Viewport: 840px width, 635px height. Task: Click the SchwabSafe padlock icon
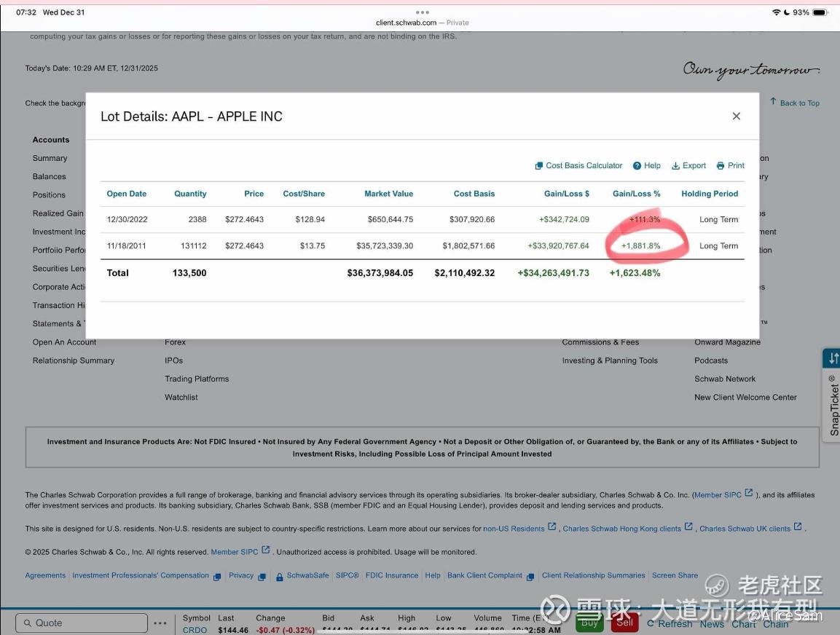point(280,577)
